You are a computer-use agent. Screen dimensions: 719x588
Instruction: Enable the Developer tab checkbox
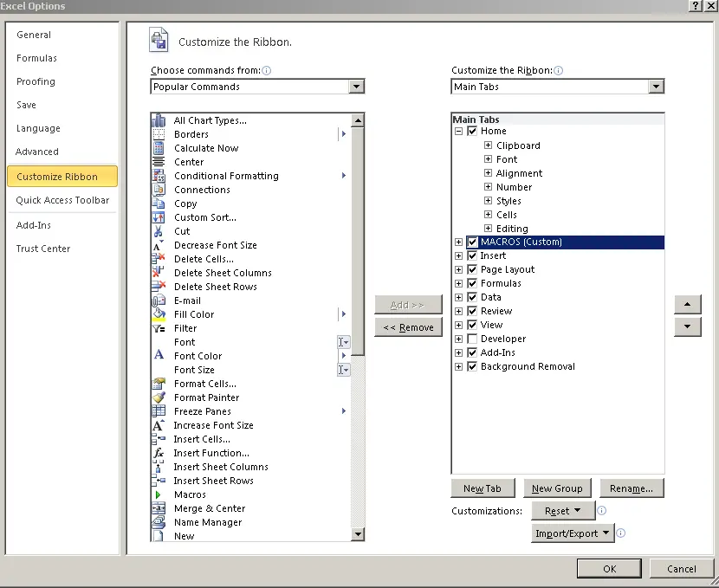(x=472, y=339)
